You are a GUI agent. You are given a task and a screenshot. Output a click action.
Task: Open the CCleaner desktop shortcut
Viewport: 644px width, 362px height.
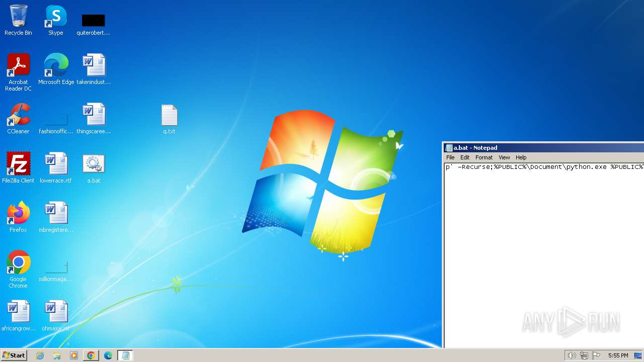pos(18,118)
